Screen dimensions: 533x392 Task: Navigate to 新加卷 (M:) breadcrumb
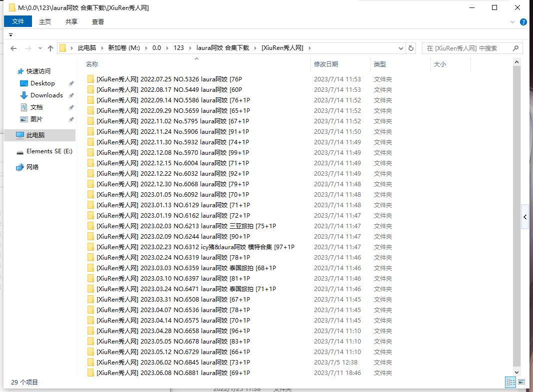tap(124, 48)
